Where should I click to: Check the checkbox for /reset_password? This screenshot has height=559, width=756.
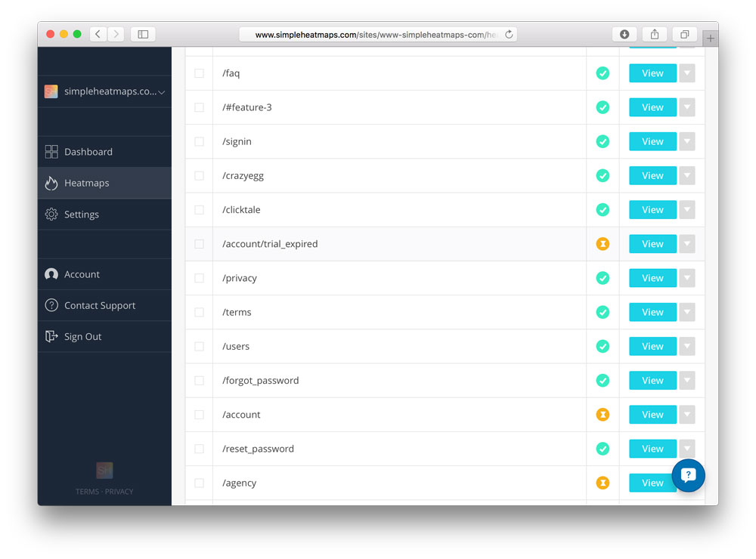point(199,449)
